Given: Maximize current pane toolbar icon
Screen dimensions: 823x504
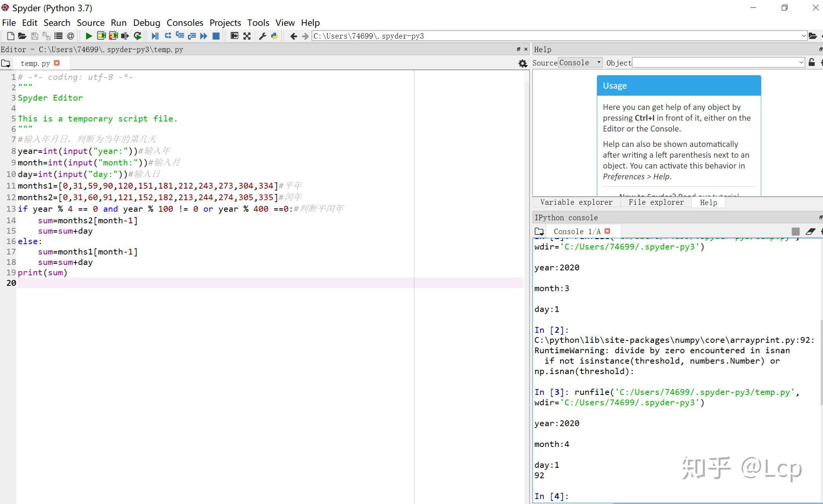Looking at the screenshot, I should tap(234, 36).
